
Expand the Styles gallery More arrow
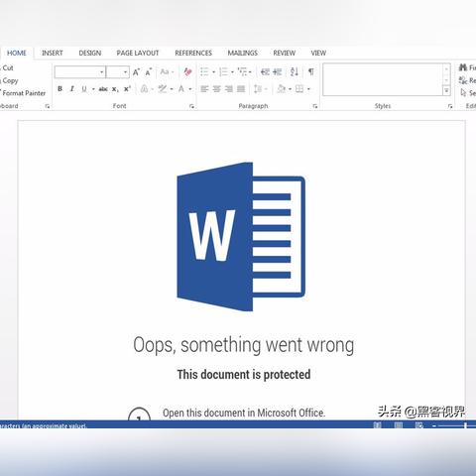point(446,90)
